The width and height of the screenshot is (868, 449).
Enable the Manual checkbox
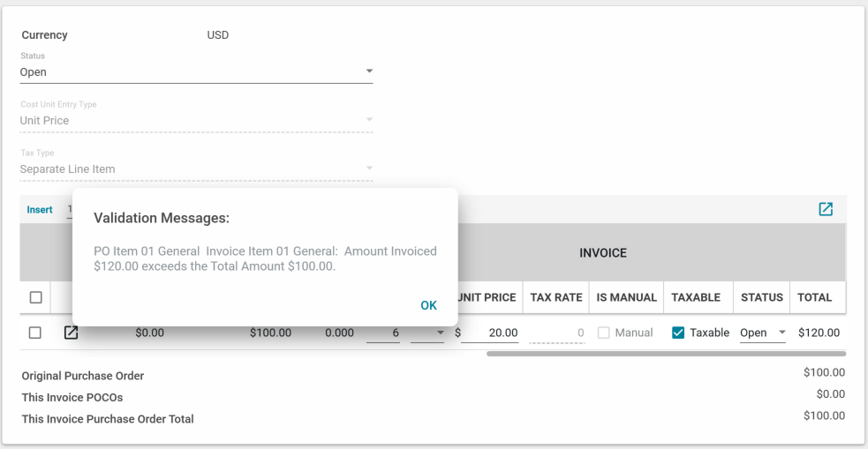[x=606, y=333]
